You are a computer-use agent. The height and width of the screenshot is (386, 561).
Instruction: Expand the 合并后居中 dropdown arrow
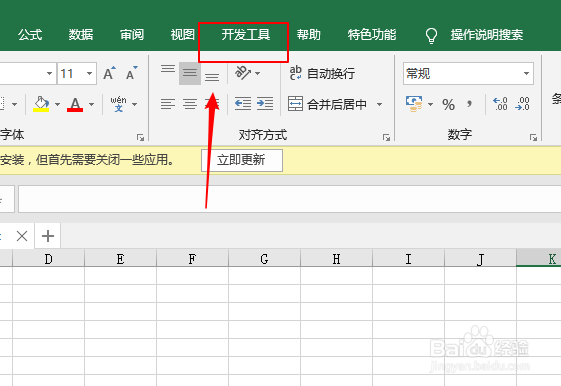pos(380,104)
